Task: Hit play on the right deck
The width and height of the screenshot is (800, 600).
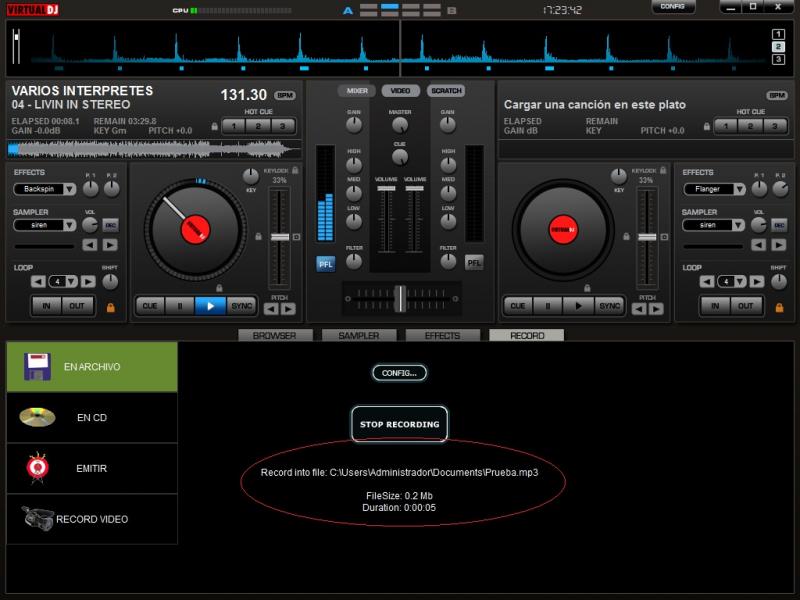Action: [578, 306]
